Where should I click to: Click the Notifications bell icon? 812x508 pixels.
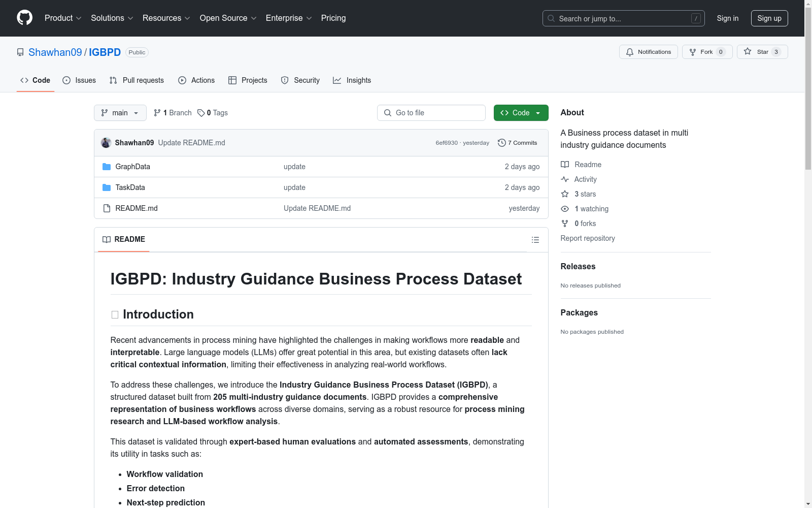coord(630,52)
